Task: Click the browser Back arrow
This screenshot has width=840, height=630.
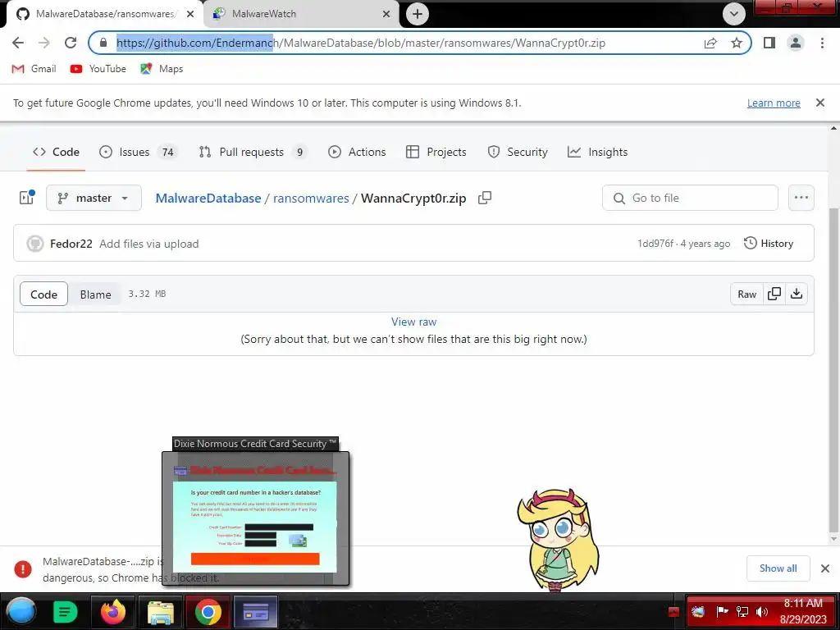Action: [18, 43]
